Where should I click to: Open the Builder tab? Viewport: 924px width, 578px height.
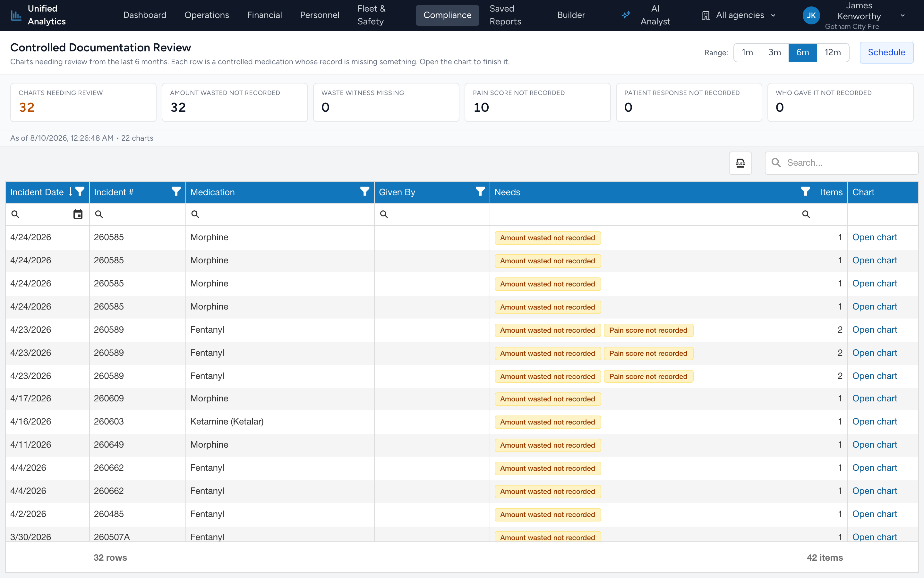pos(571,15)
